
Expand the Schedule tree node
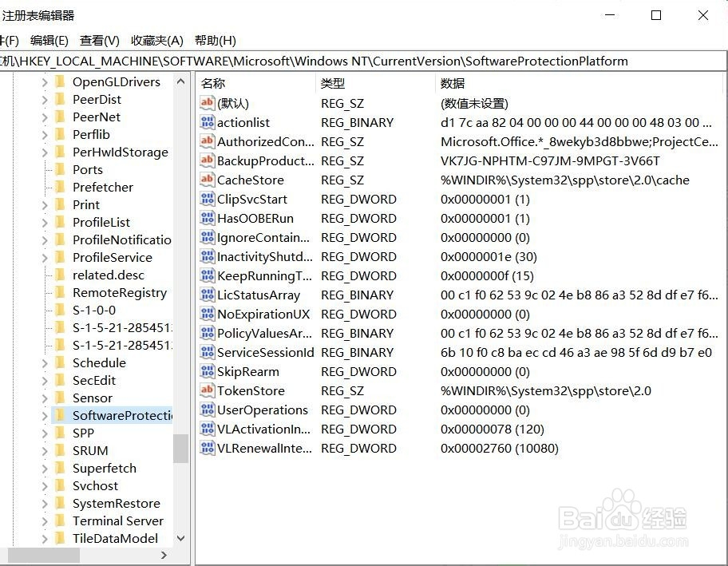46,362
